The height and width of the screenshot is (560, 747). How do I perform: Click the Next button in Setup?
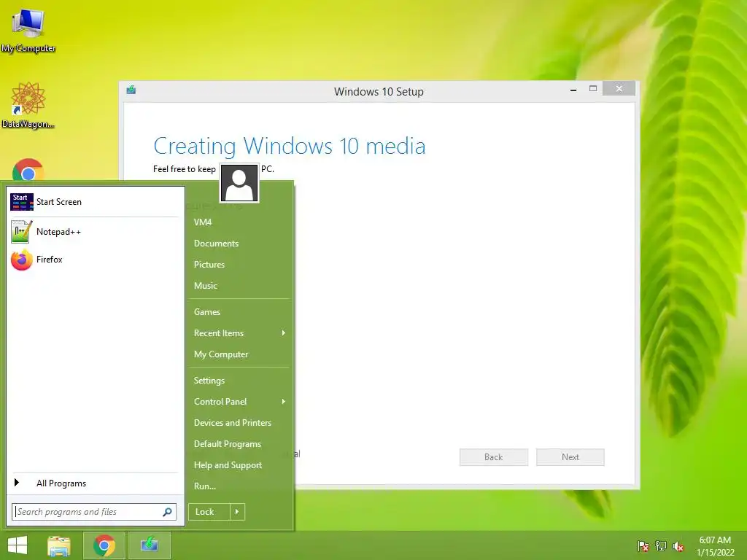pyautogui.click(x=570, y=457)
